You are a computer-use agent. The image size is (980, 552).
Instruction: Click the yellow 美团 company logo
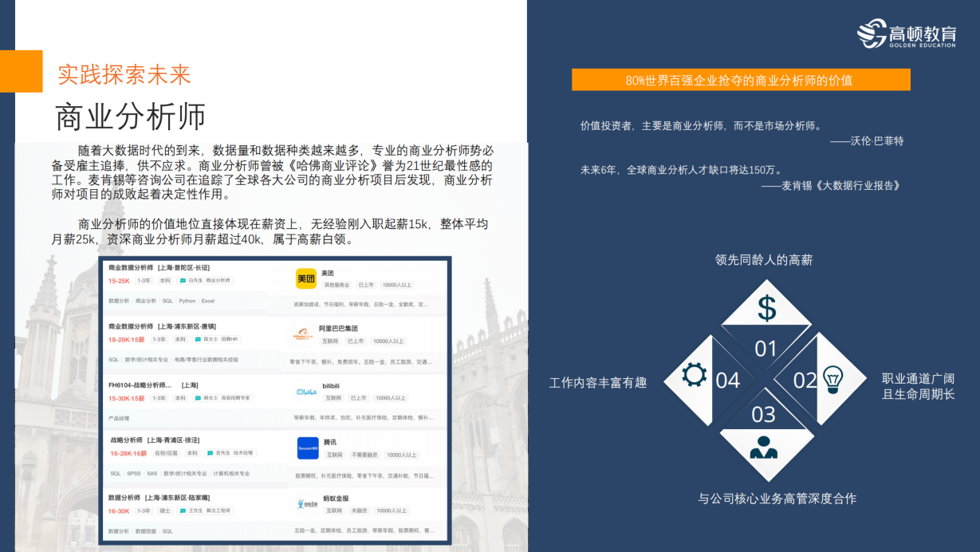point(306,278)
